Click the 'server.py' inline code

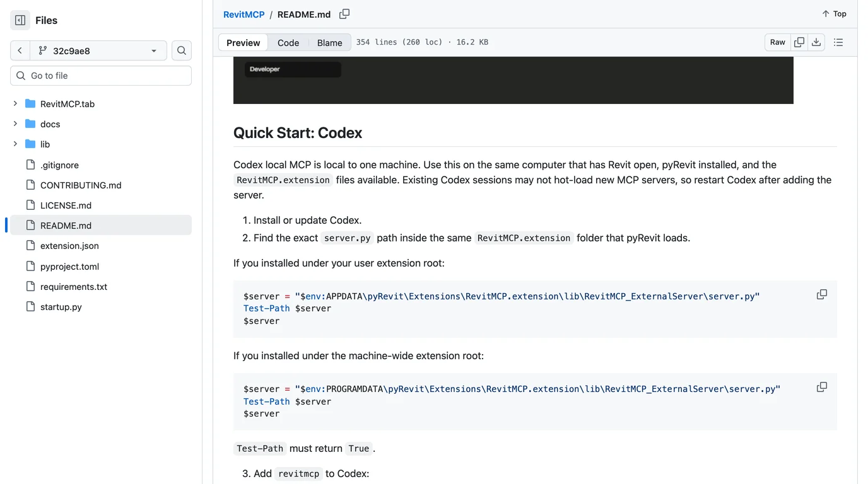point(348,238)
